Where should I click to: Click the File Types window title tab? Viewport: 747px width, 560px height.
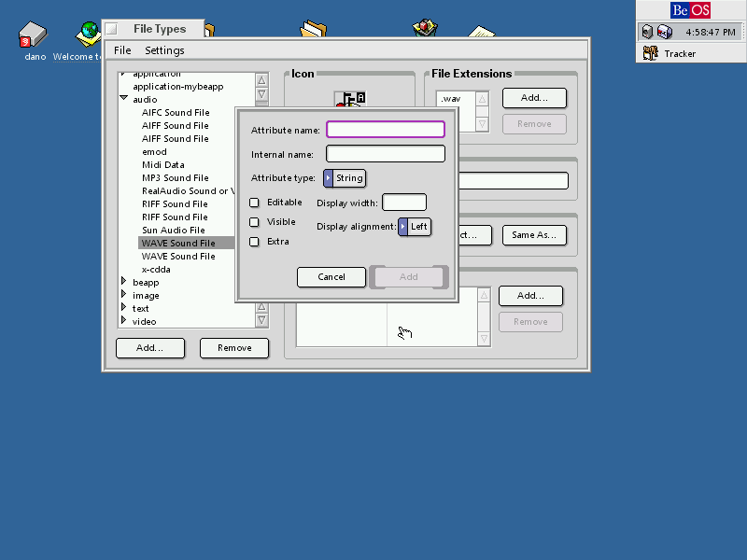point(160,29)
